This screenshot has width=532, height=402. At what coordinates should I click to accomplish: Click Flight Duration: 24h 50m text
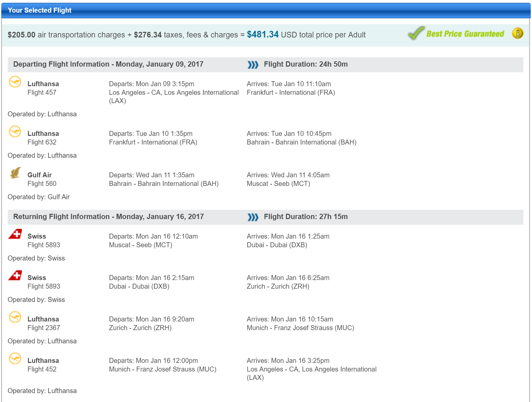tap(306, 64)
